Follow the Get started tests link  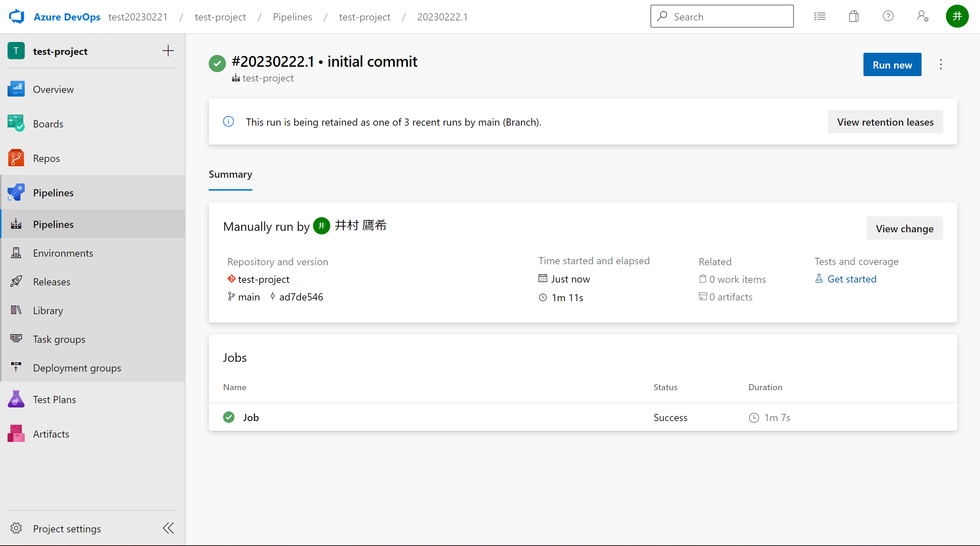click(x=851, y=279)
